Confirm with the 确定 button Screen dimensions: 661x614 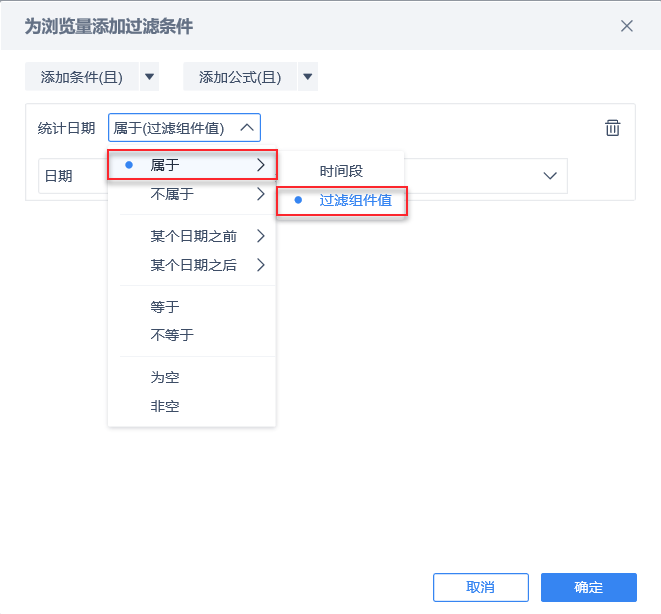coord(588,587)
